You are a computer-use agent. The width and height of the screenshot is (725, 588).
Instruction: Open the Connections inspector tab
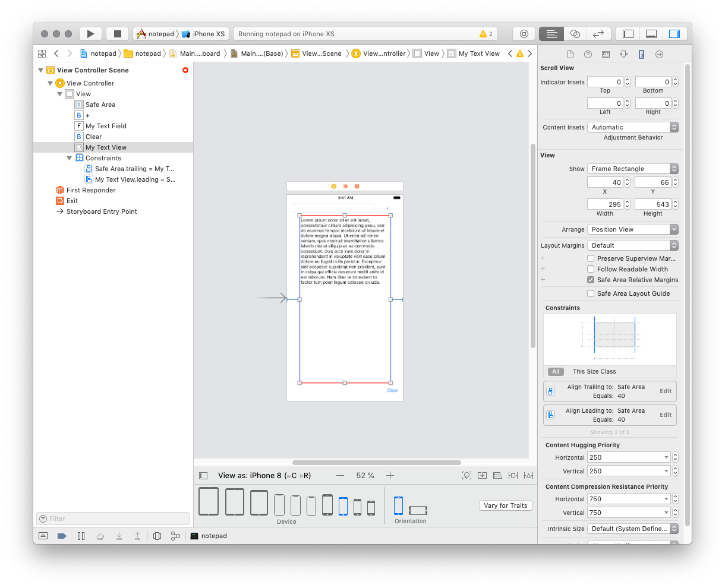pyautogui.click(x=659, y=54)
